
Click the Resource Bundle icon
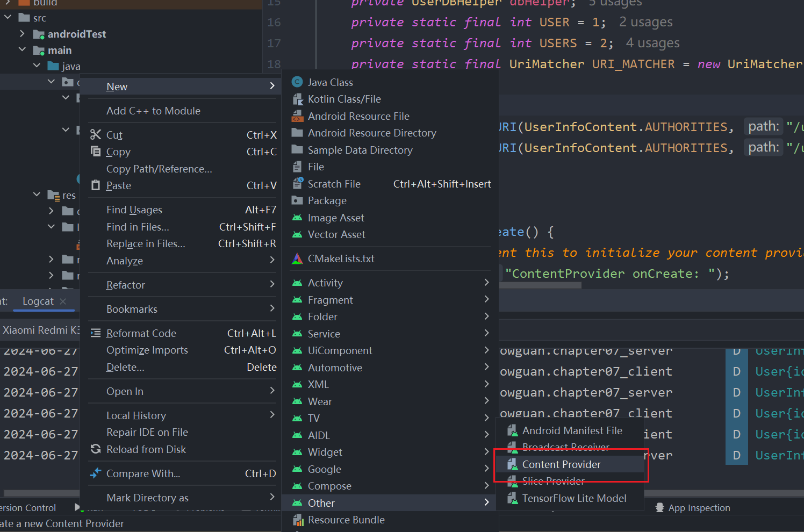coord(298,520)
